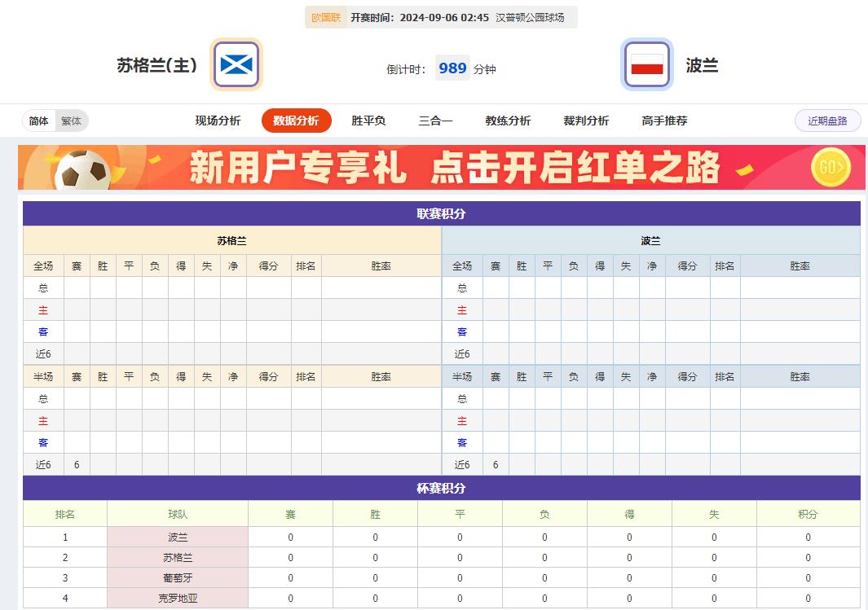
Task: Open the 三合一 tab
Action: (x=434, y=120)
